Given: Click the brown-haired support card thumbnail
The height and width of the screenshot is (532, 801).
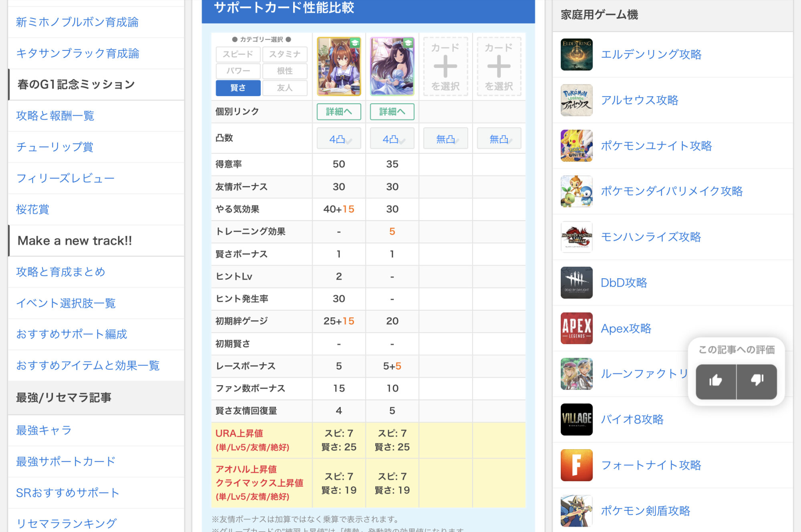Looking at the screenshot, I should click(x=339, y=66).
